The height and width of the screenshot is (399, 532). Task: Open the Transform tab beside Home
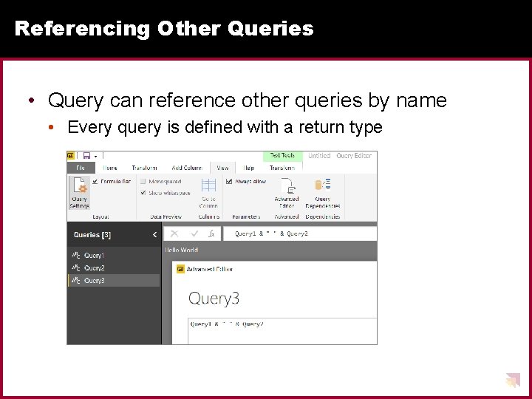(144, 168)
